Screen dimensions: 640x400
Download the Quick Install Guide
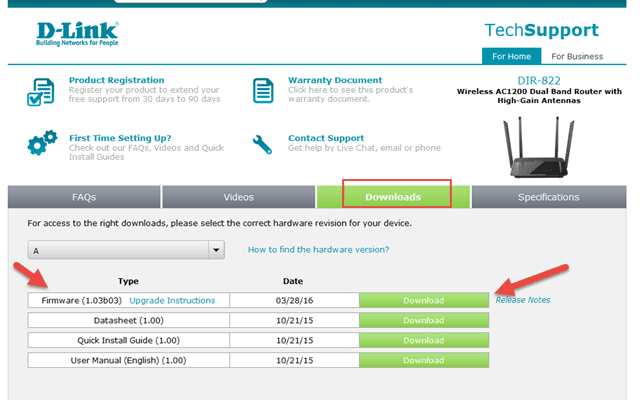[424, 340]
